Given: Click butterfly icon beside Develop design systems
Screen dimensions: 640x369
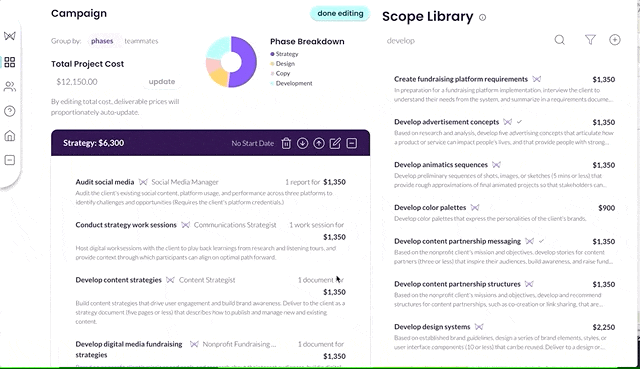Looking at the screenshot, I should point(479,327).
